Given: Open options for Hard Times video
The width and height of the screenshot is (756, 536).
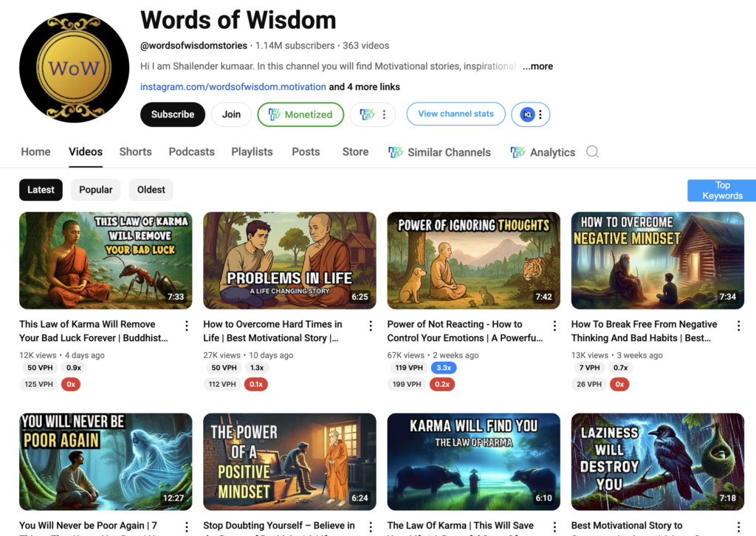Looking at the screenshot, I should (x=371, y=326).
